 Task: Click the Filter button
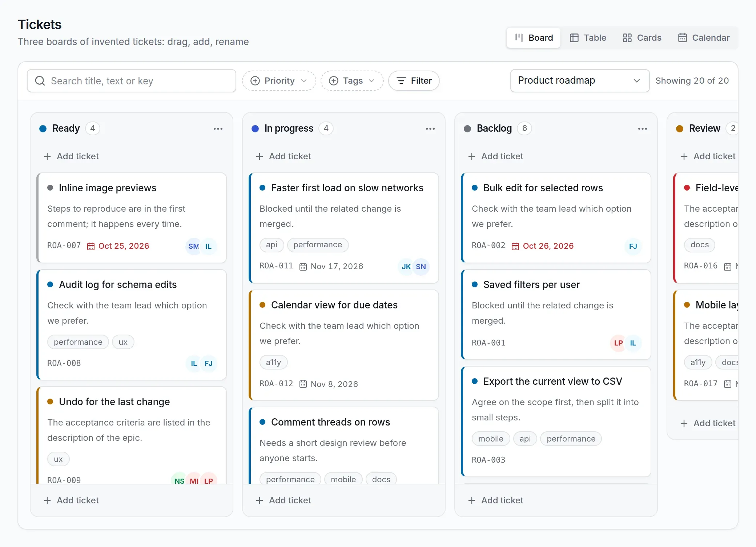click(414, 81)
